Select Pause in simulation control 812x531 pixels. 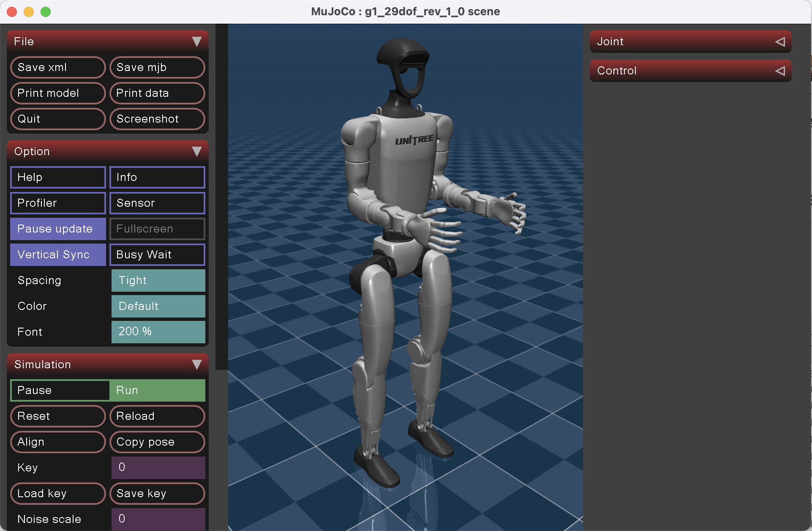(60, 390)
